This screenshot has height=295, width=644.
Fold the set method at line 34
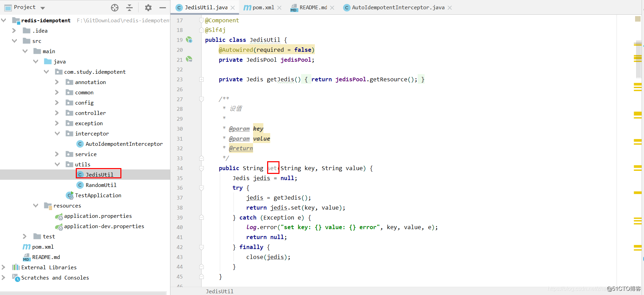(202, 168)
